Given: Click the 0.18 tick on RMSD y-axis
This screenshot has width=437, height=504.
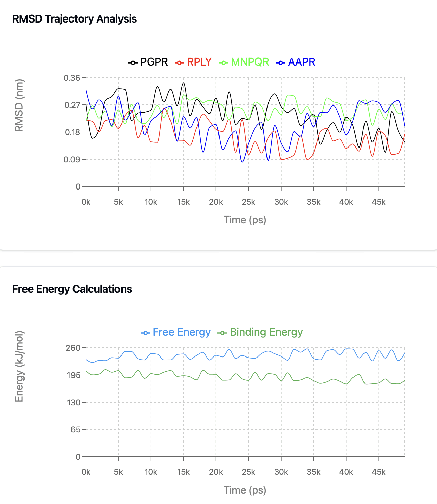Looking at the screenshot, I should [x=72, y=132].
